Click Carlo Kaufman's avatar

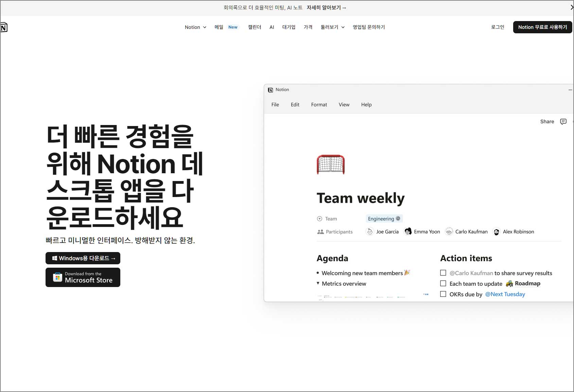(449, 232)
